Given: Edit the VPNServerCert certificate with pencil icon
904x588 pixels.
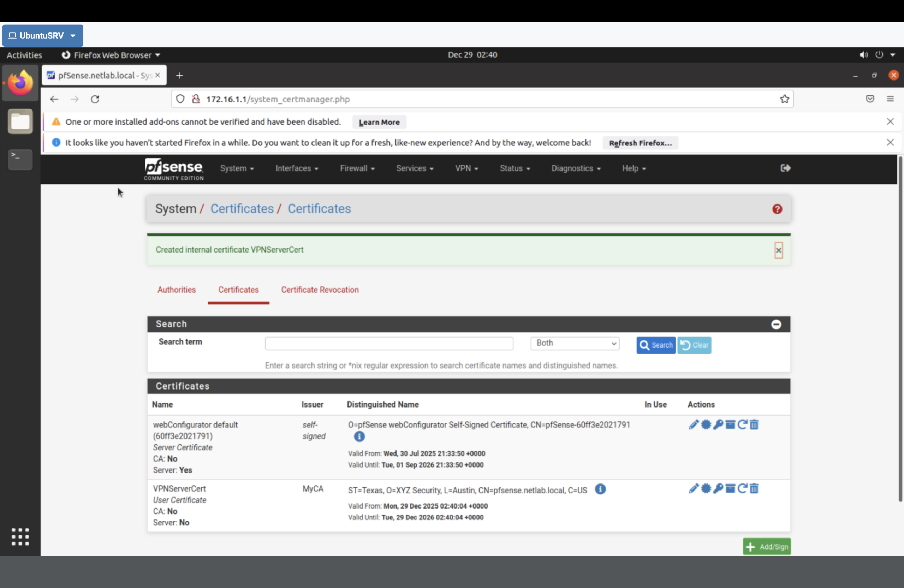Looking at the screenshot, I should point(694,489).
